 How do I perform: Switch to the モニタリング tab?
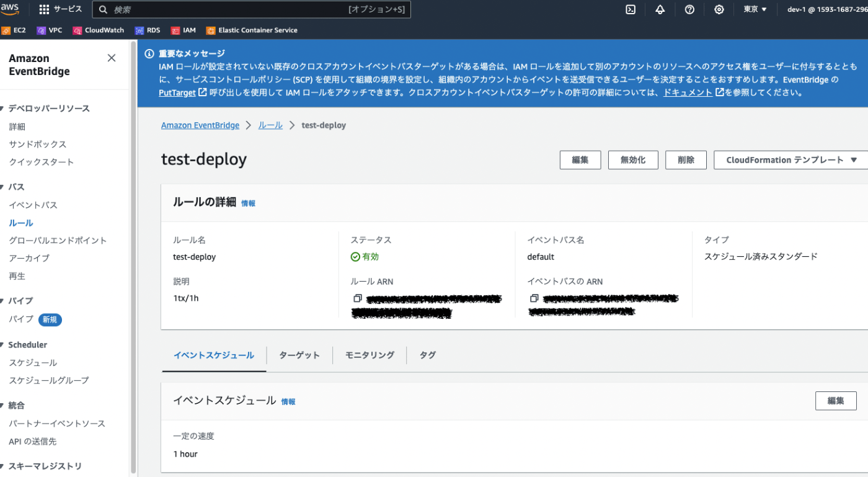click(370, 355)
